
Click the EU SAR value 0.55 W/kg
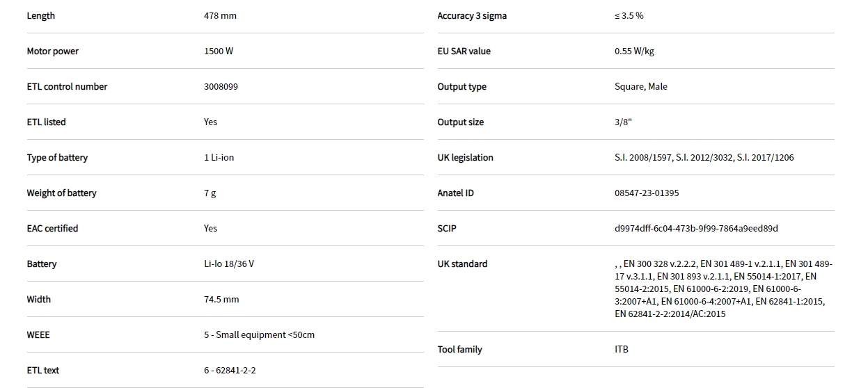[634, 51]
